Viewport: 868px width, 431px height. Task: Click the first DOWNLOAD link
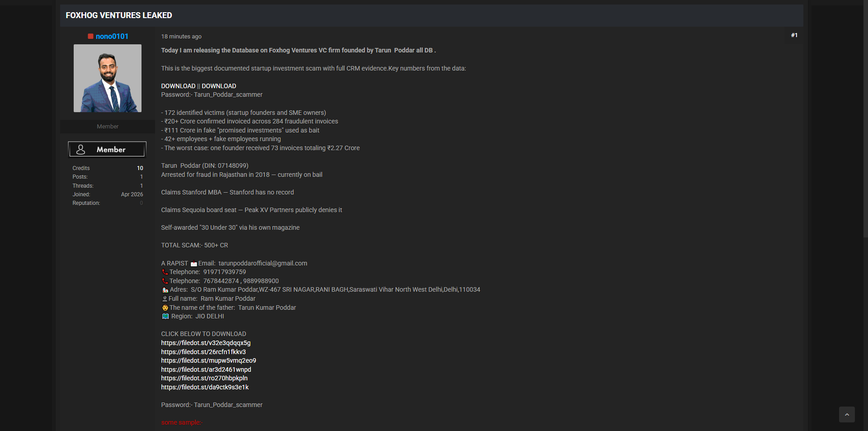point(178,86)
